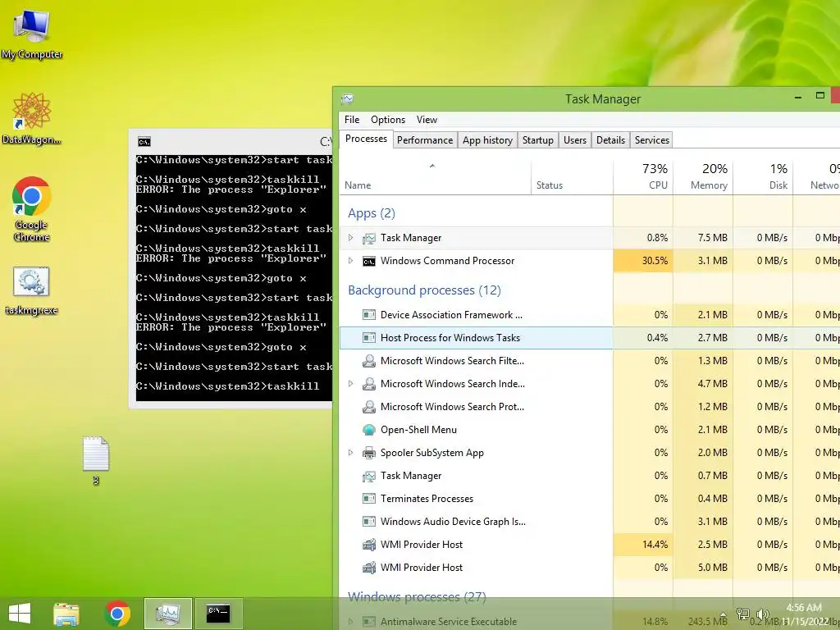
Task: Expand the Windows Command Processor entry
Action: (350, 260)
